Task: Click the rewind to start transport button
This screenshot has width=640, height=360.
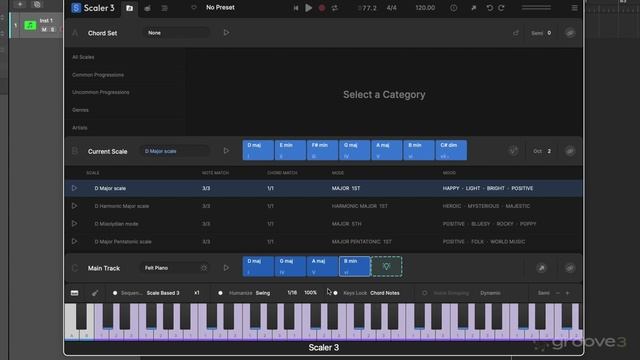Action: pos(296,8)
